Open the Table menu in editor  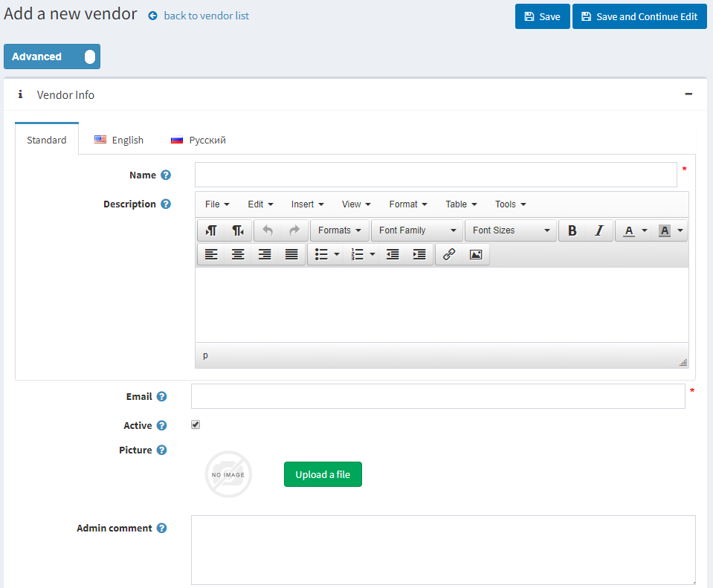click(x=461, y=204)
